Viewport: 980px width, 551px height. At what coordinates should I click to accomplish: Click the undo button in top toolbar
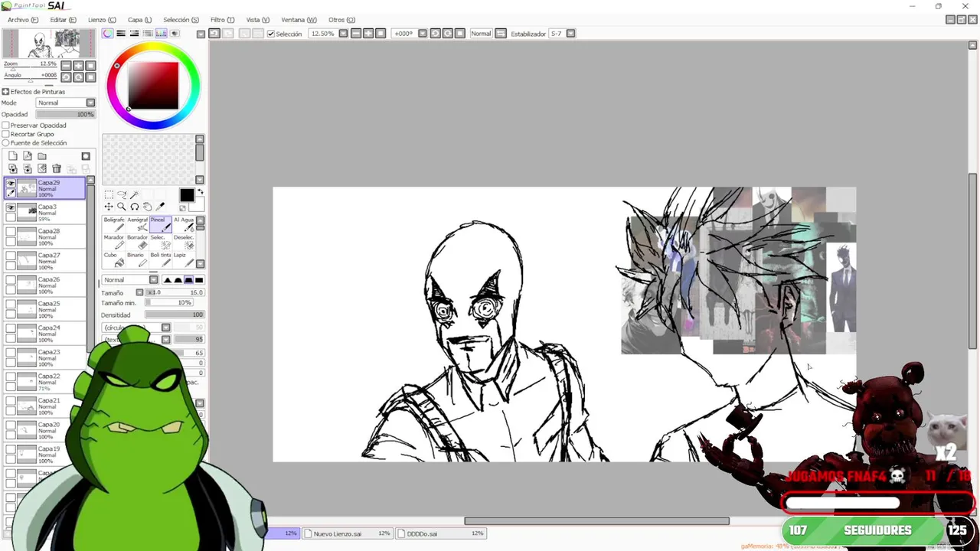(x=214, y=34)
